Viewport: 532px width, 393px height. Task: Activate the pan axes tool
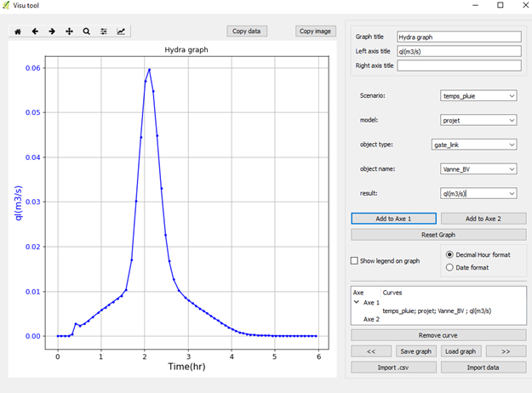(x=69, y=31)
